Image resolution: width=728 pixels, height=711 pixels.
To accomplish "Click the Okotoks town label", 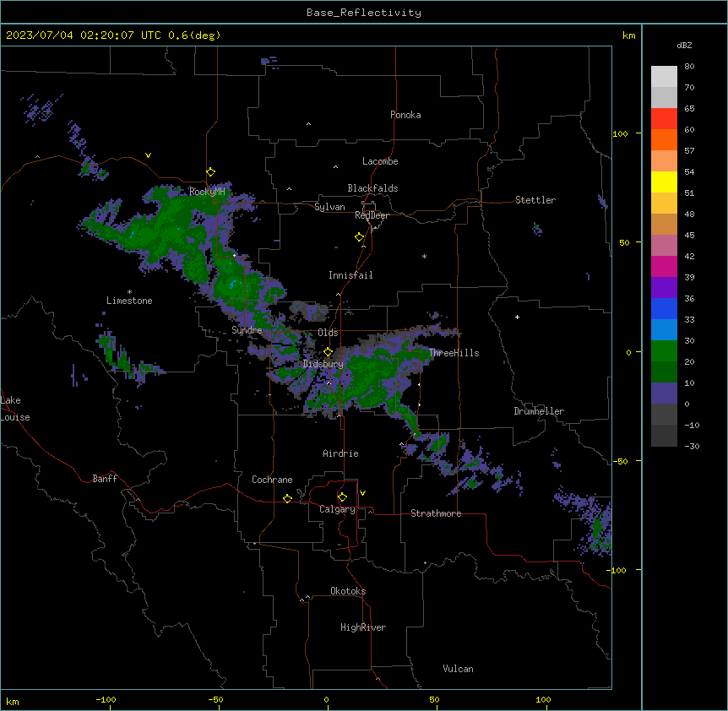I will point(348,591).
